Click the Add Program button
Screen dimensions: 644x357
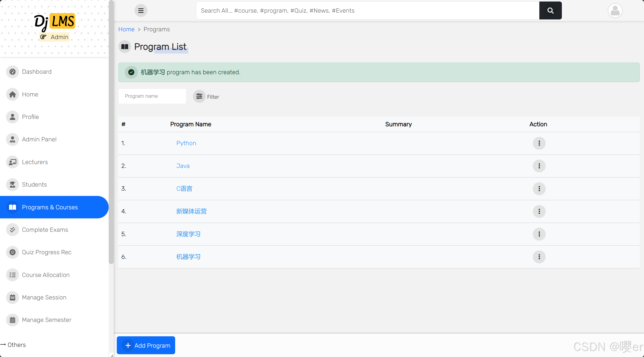(x=146, y=345)
